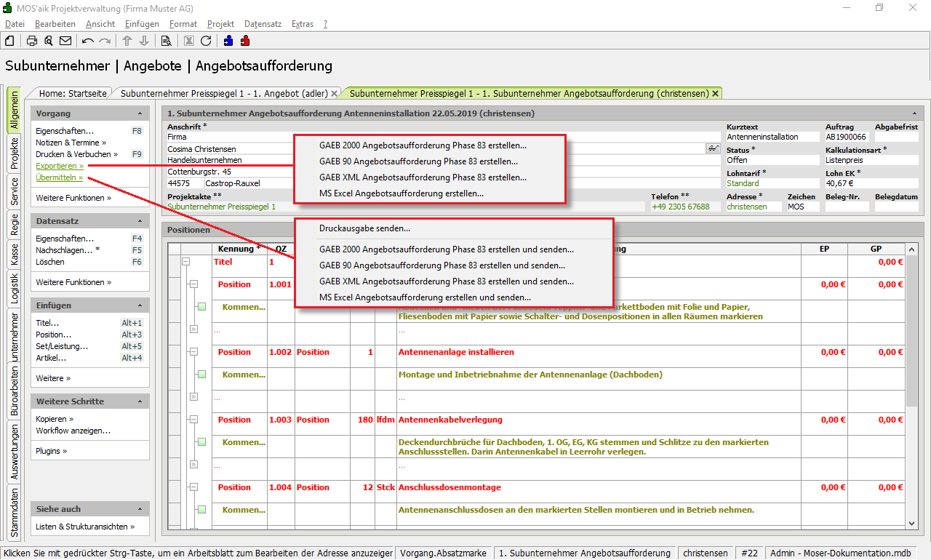Collapse position 1.002 tree node
The width and height of the screenshot is (931, 560).
pos(193,352)
